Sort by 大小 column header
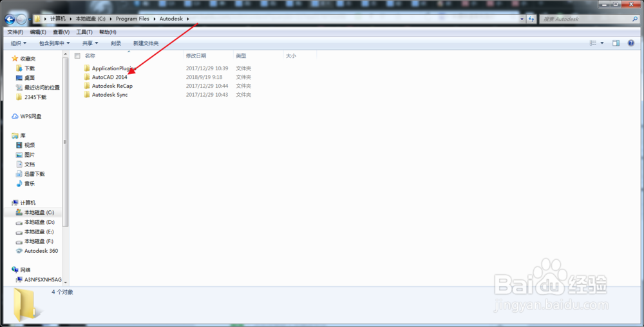 291,55
